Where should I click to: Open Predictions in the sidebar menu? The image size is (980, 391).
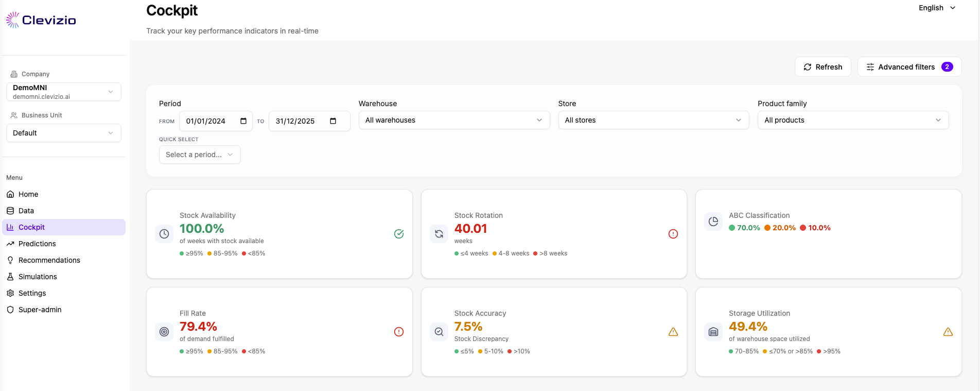[x=37, y=244]
